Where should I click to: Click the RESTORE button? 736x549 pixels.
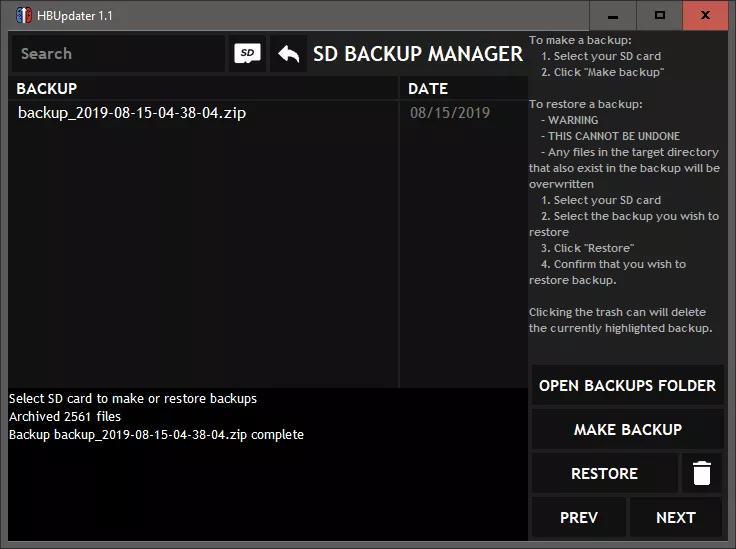click(x=604, y=473)
